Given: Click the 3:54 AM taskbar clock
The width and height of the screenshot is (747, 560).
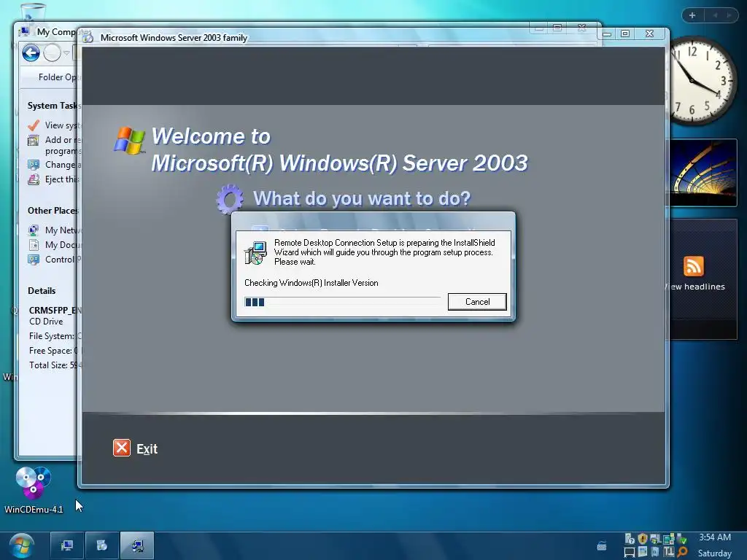Looking at the screenshot, I should [715, 537].
